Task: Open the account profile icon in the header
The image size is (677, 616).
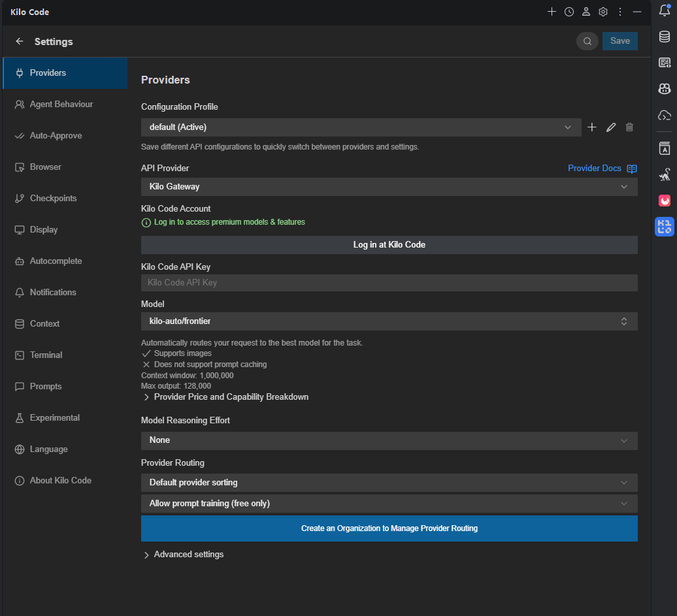Action: click(x=586, y=11)
